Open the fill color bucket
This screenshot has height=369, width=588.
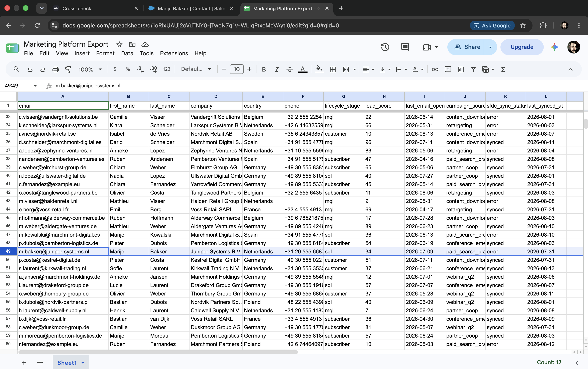319,69
